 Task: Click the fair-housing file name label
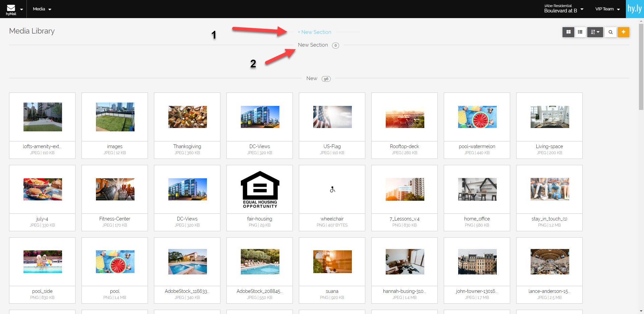click(x=260, y=219)
